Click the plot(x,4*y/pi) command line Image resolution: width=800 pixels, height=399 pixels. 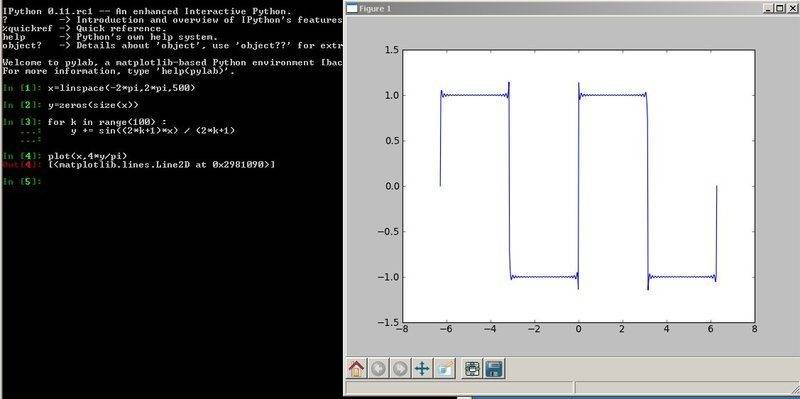click(x=87, y=156)
